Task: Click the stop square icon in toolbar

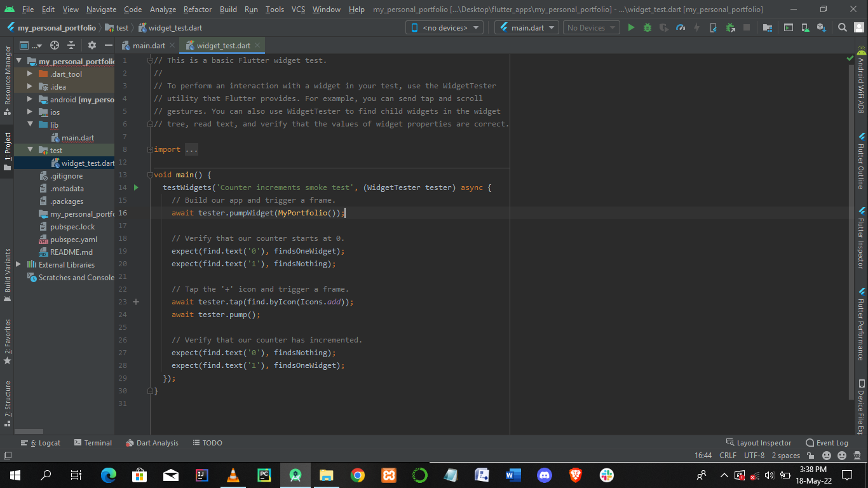Action: coord(747,27)
